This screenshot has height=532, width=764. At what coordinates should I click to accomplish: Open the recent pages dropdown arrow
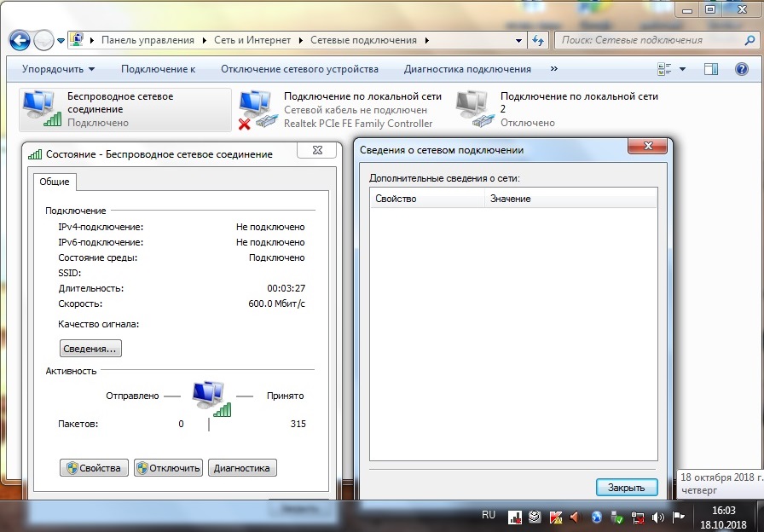tap(61, 41)
